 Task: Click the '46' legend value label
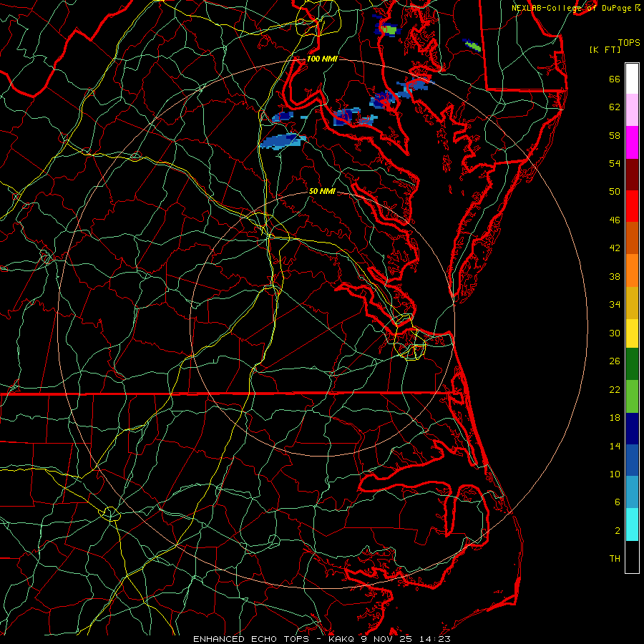tap(615, 220)
